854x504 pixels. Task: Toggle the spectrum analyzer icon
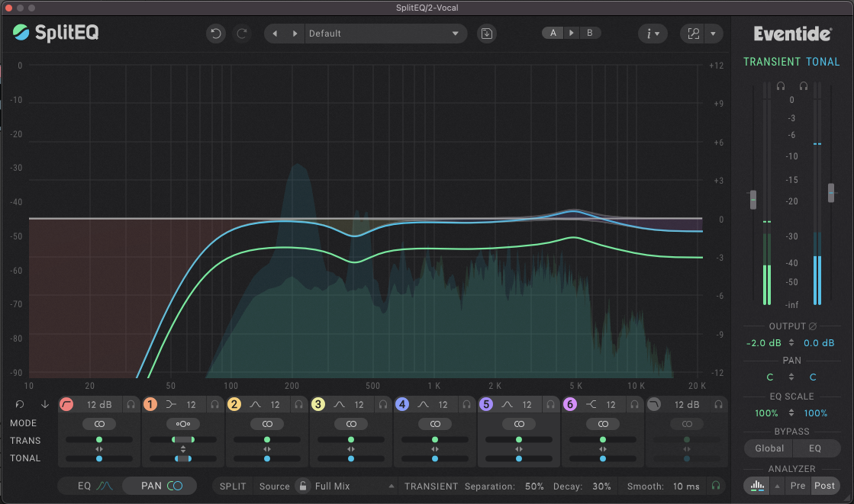click(x=757, y=486)
